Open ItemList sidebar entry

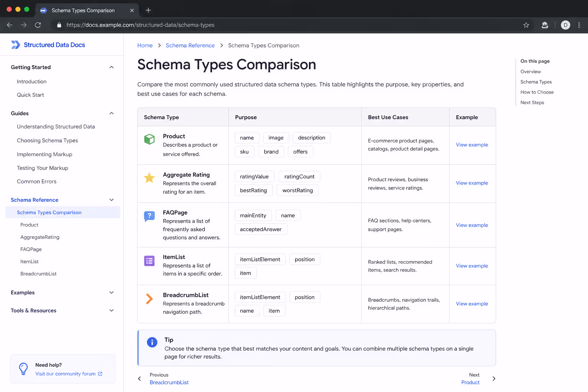pyautogui.click(x=29, y=261)
